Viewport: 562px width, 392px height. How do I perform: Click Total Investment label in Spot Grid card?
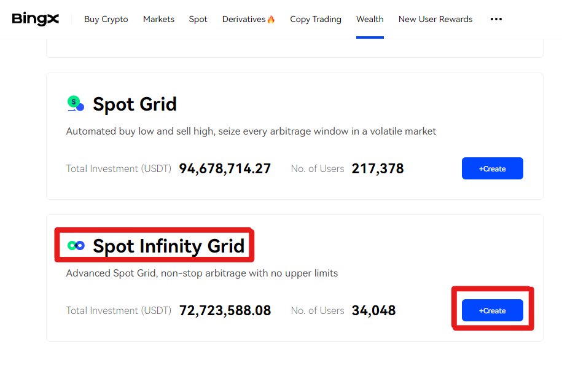119,168
